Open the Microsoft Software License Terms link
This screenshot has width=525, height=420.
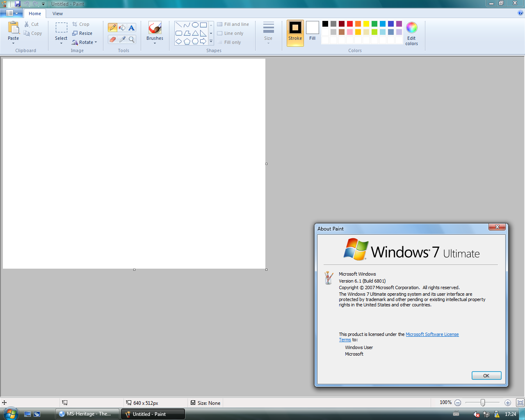pyautogui.click(x=432, y=334)
